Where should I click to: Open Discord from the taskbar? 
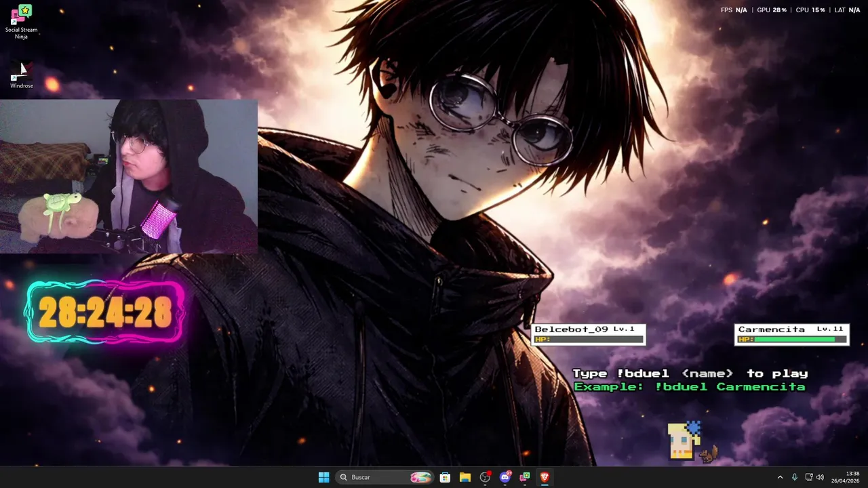505,477
